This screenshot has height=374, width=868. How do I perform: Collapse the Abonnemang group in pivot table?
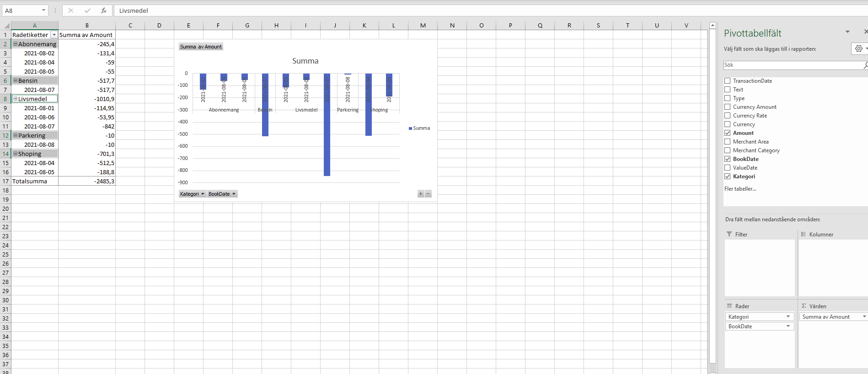tap(15, 44)
